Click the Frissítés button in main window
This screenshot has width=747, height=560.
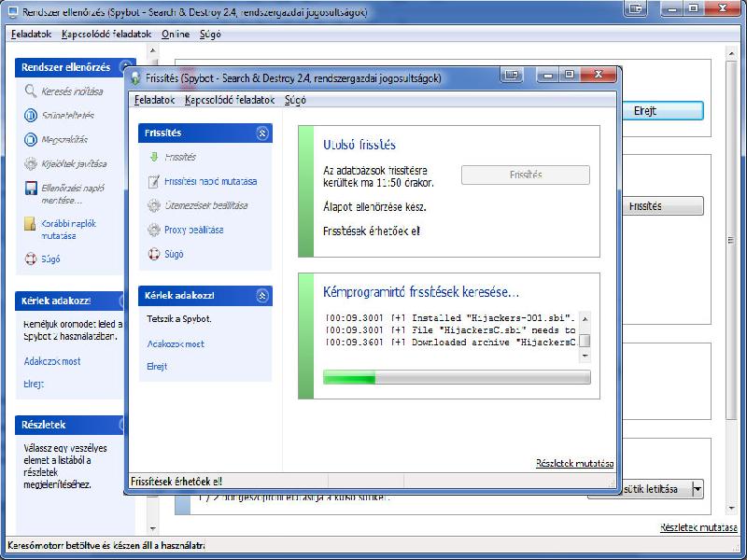point(663,206)
